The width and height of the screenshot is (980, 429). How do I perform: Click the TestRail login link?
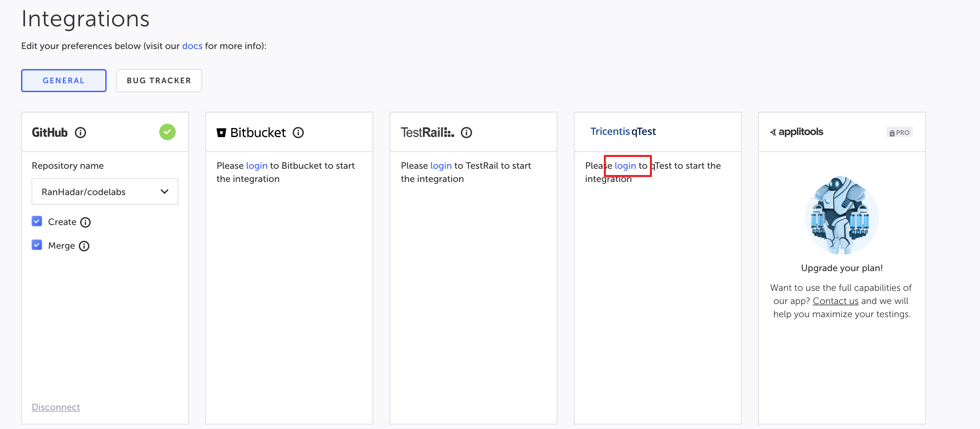pos(441,166)
